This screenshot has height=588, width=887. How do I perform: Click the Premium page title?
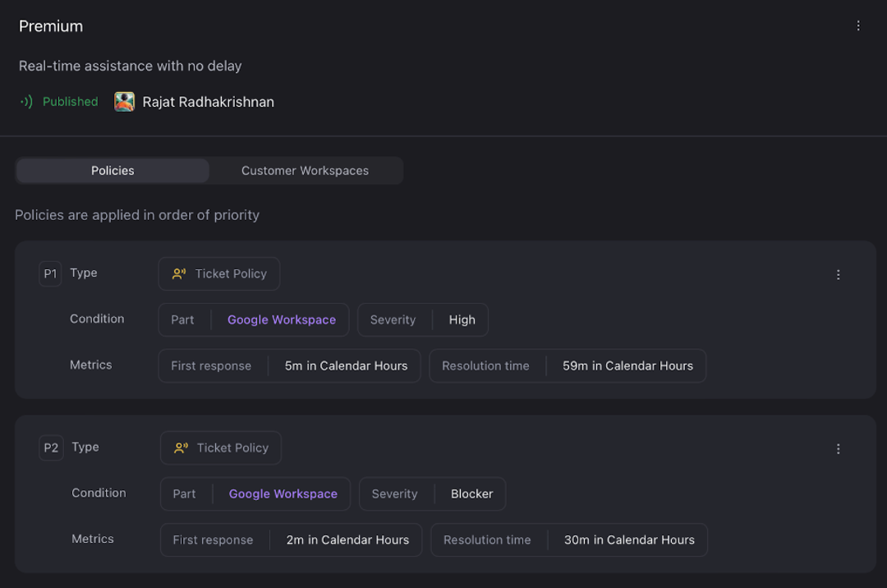coord(50,25)
